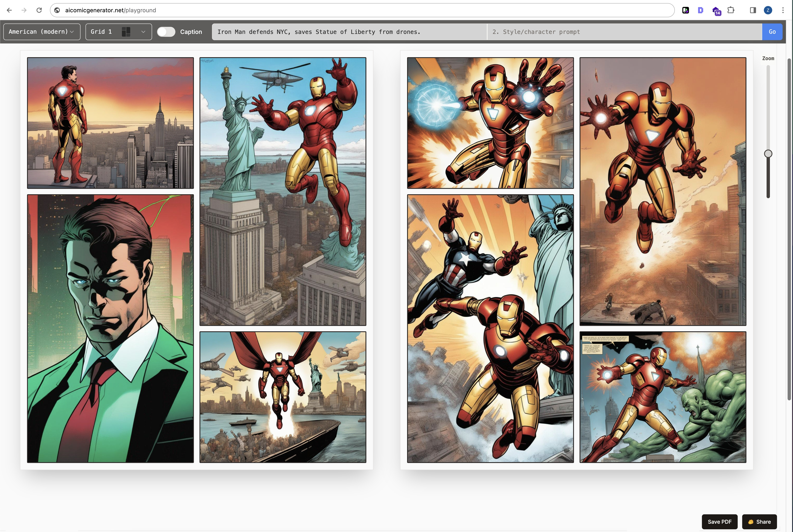Select the green-suited man comic panel
Viewport: 793px width, 532px height.
(x=110, y=328)
